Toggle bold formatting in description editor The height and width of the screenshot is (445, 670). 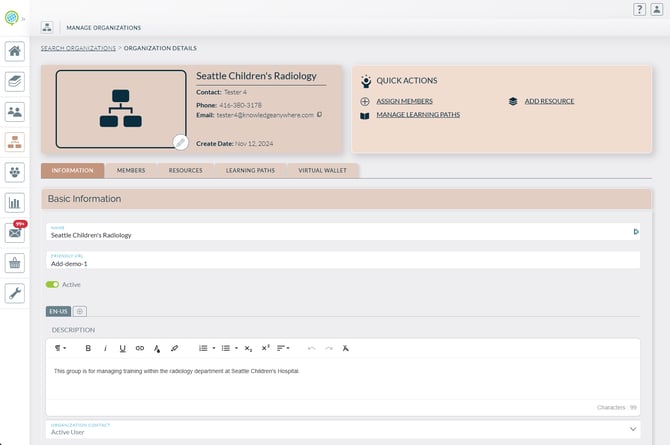88,348
